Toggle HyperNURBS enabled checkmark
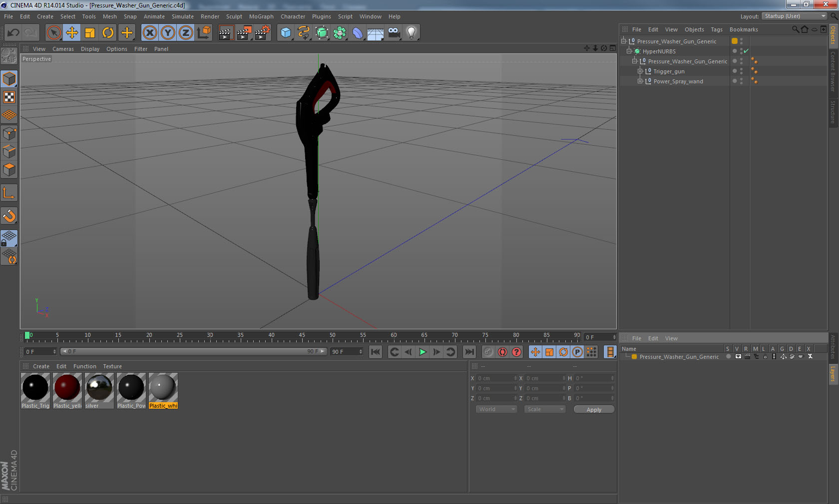The height and width of the screenshot is (504, 839). click(746, 51)
